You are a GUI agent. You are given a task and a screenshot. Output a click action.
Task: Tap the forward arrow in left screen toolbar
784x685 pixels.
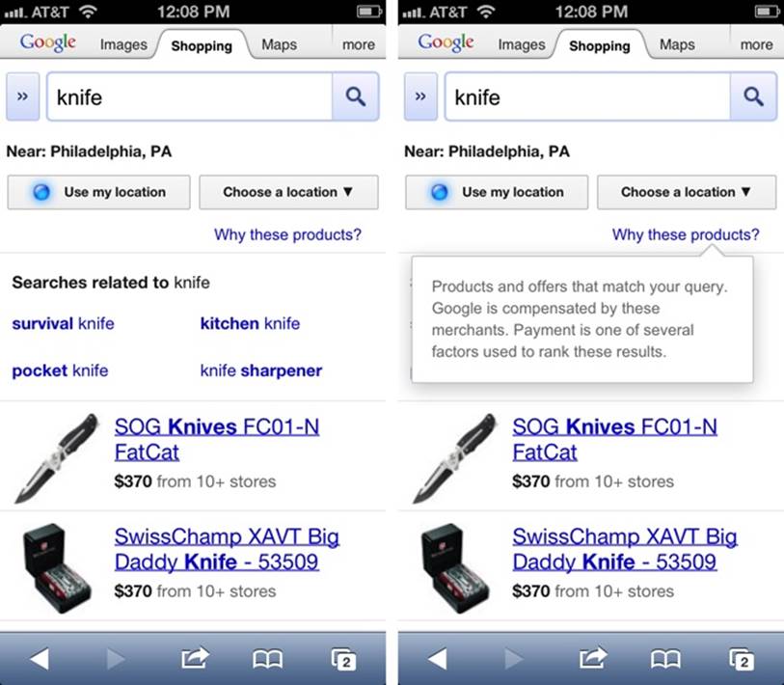[x=115, y=659]
